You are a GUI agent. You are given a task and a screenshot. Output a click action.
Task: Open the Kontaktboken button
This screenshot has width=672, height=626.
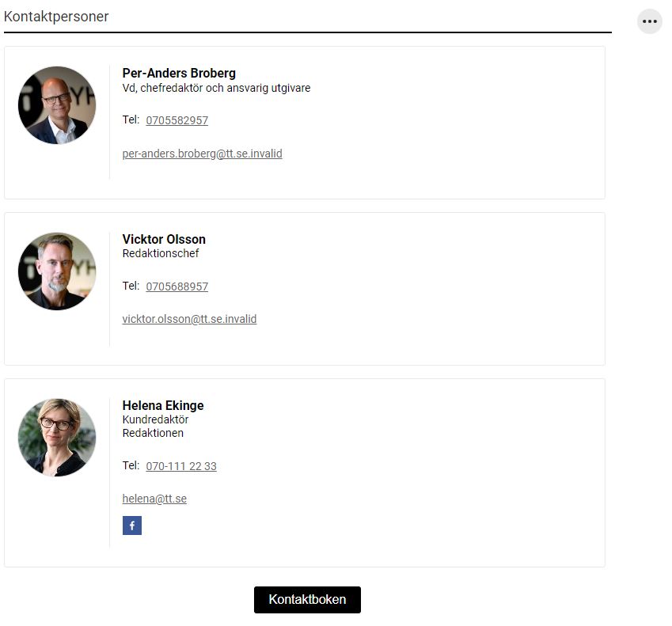307,599
